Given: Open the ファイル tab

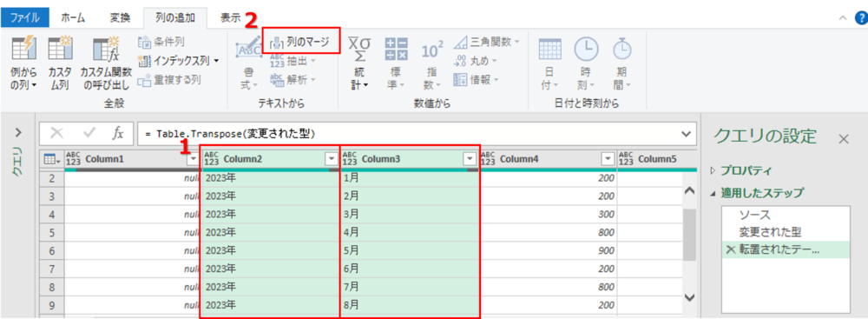Looking at the screenshot, I should 25,17.
